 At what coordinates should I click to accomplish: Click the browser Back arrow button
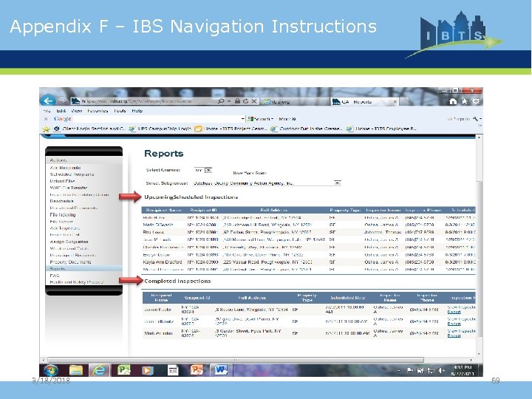(x=48, y=100)
